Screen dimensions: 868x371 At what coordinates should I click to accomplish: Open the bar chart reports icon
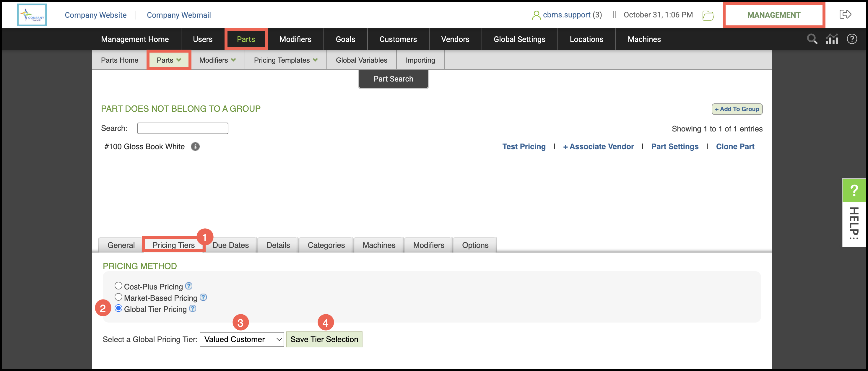tap(832, 39)
